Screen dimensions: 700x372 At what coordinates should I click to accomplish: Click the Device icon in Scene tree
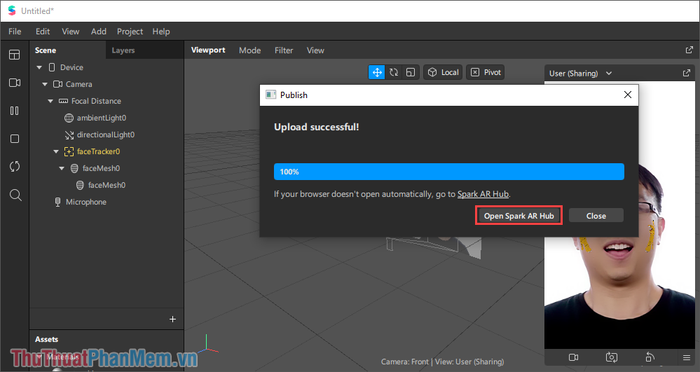click(x=52, y=67)
